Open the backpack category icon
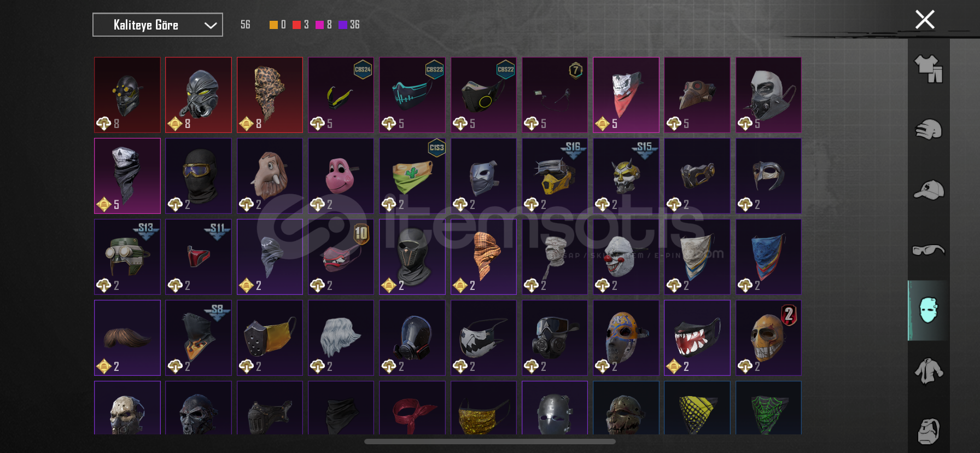This screenshot has width=980, height=453. pos(929,431)
